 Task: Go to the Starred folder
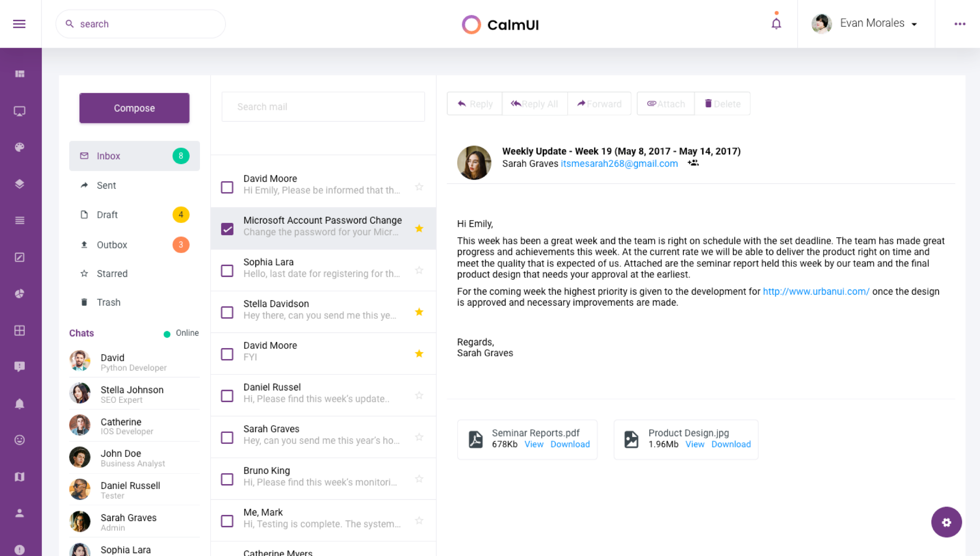pos(112,274)
